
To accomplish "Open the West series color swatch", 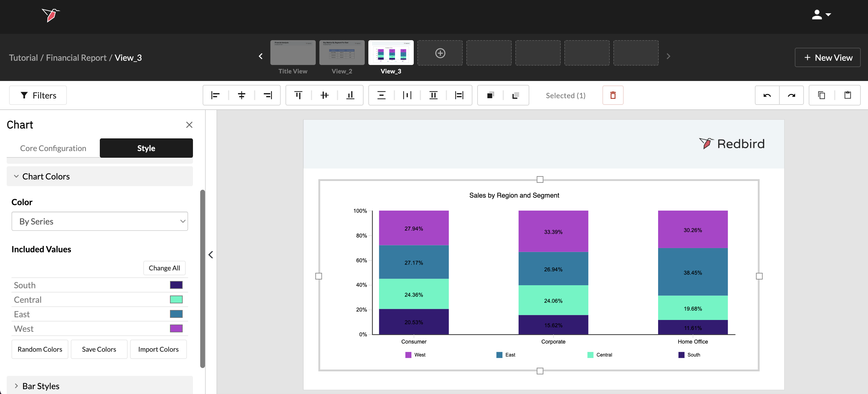I will click(x=176, y=328).
